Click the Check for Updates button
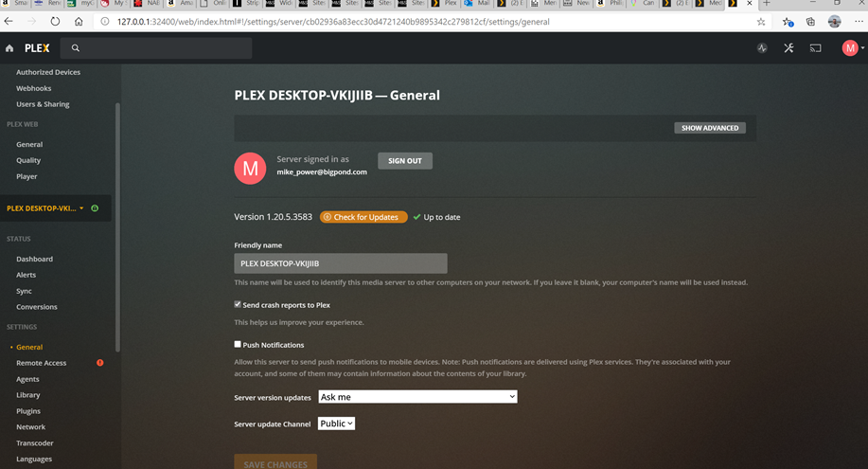 363,217
